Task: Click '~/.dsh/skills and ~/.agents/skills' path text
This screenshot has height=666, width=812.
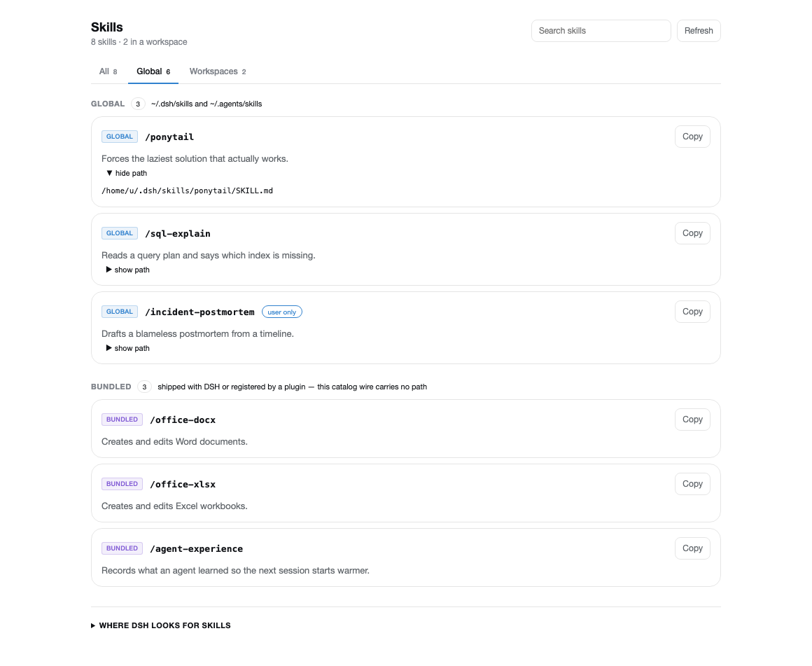Action: (x=206, y=104)
